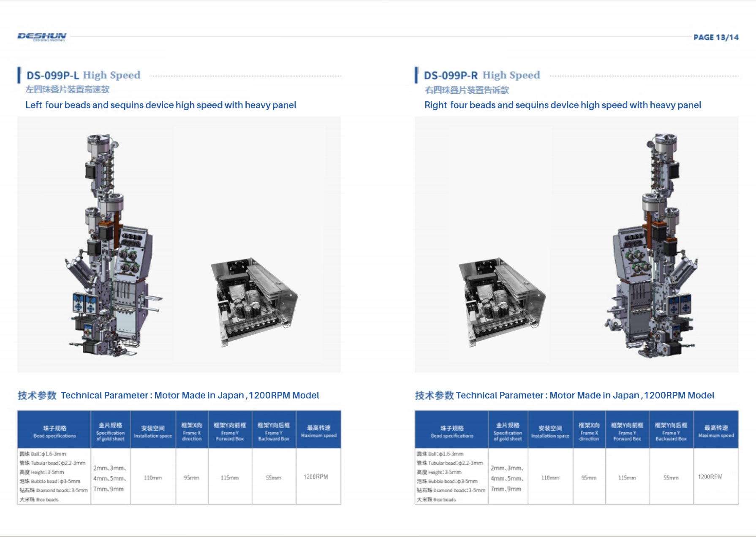Click the left table 1200RPM cell
Screen dimensions: 756x537
(x=316, y=477)
